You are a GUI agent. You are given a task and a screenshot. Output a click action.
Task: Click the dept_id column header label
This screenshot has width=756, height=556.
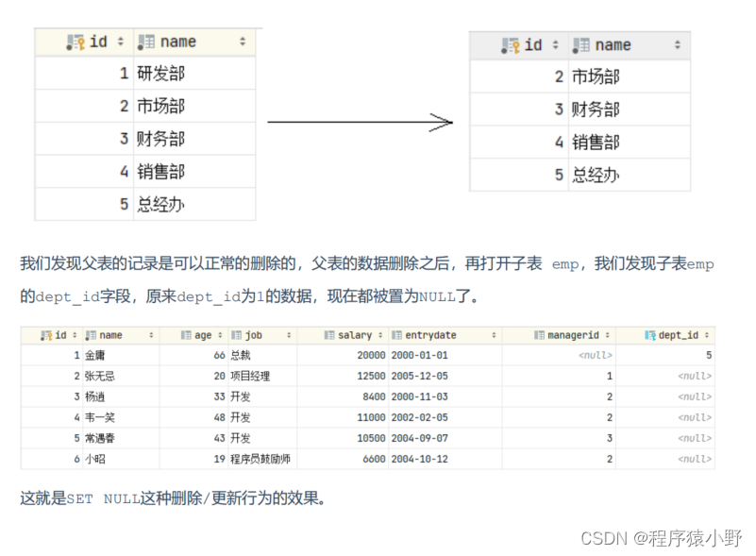click(x=678, y=335)
